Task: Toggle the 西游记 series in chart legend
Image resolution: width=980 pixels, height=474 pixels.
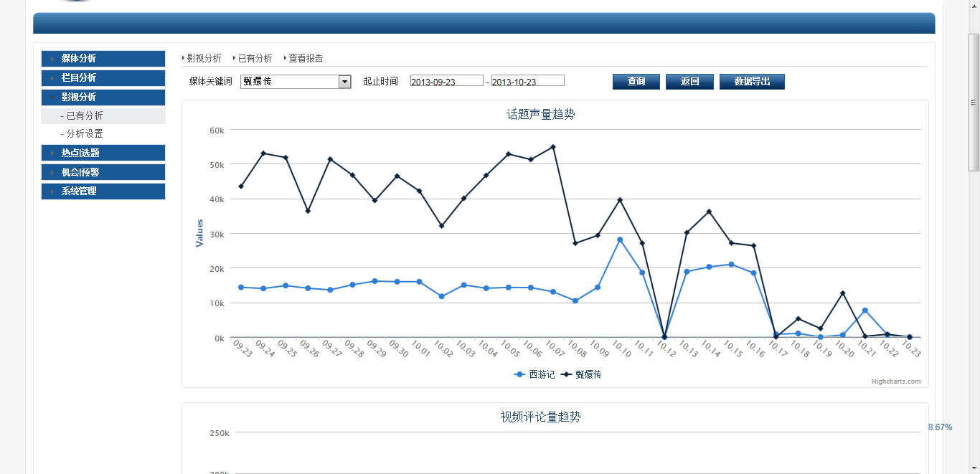Action: coord(535,375)
